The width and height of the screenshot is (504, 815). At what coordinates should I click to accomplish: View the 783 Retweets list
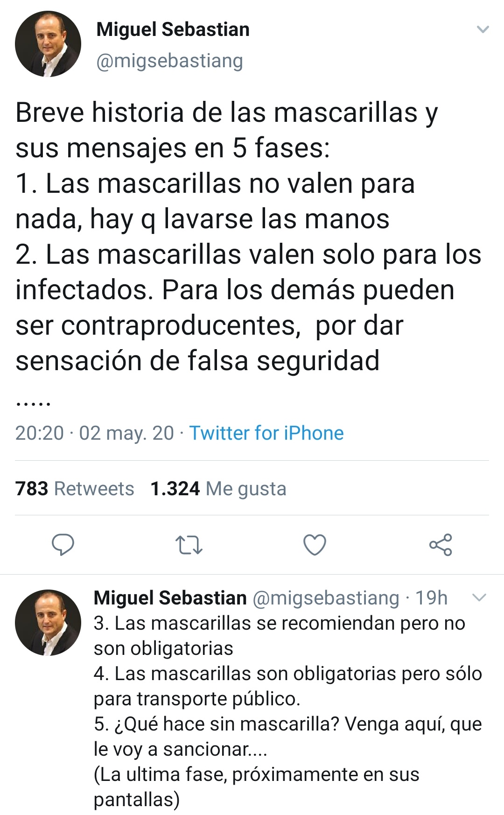75,489
